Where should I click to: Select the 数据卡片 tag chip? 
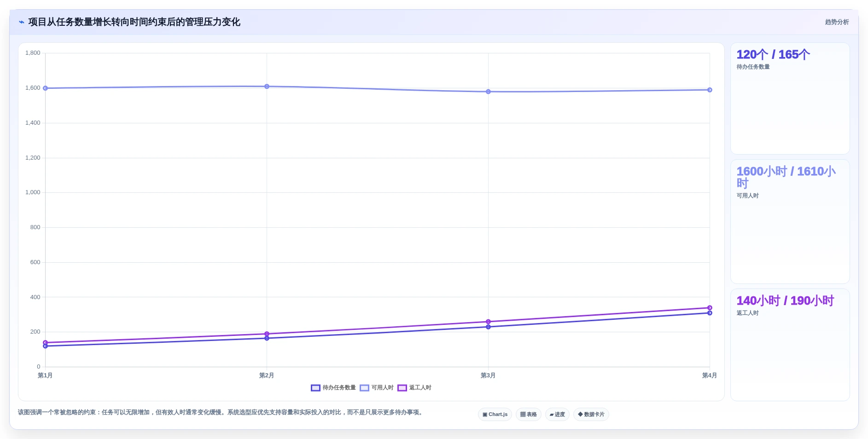pos(591,414)
